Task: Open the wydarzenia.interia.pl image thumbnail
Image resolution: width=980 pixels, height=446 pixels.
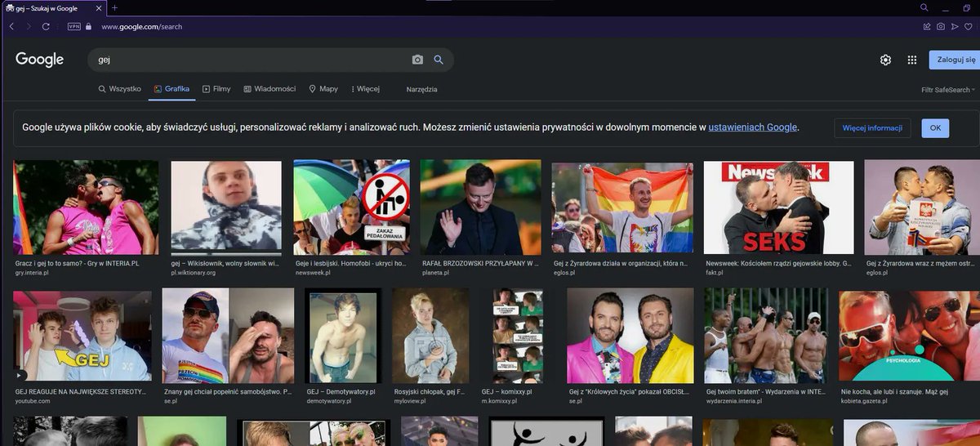Action: coord(766,336)
